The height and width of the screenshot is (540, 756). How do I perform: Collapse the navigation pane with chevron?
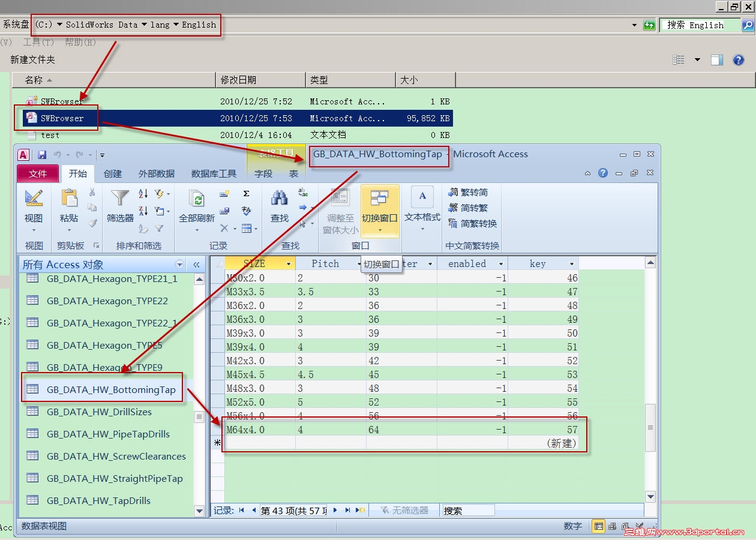(196, 265)
